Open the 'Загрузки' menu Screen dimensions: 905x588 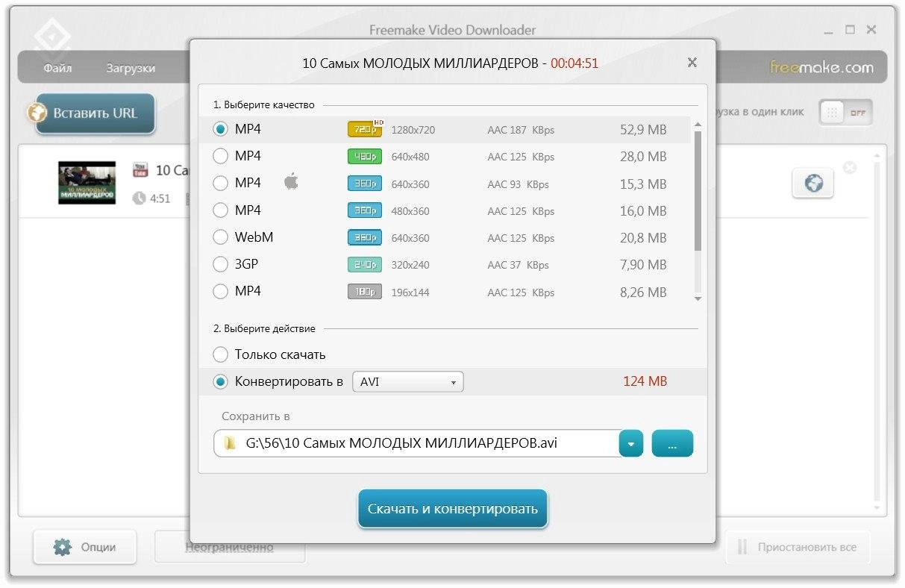[x=131, y=68]
